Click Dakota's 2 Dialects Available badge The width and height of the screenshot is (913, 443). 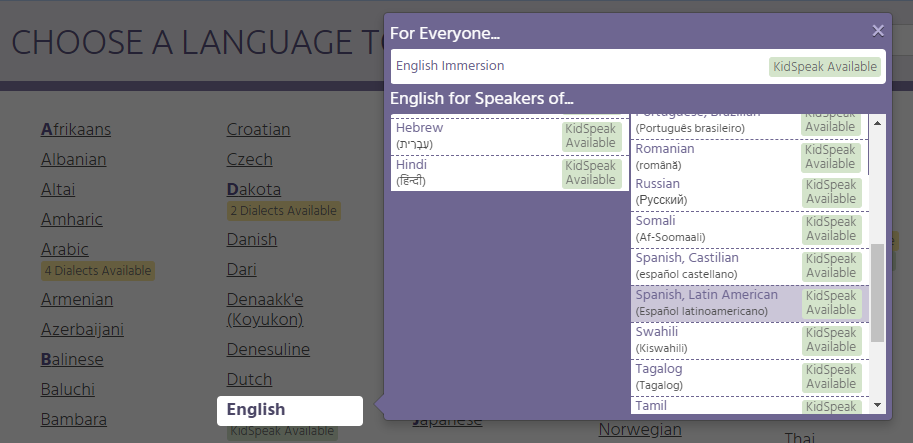[284, 211]
